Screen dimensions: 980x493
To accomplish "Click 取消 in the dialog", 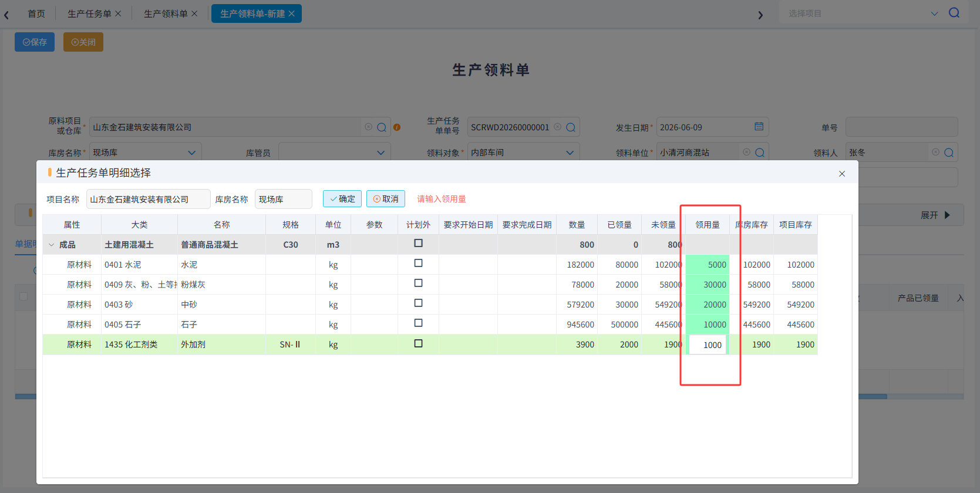I will click(386, 199).
